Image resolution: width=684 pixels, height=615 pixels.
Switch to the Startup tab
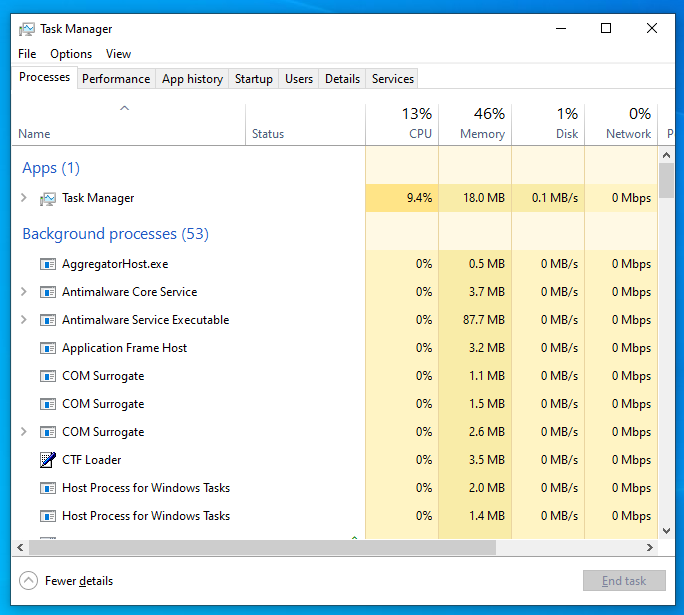click(253, 79)
